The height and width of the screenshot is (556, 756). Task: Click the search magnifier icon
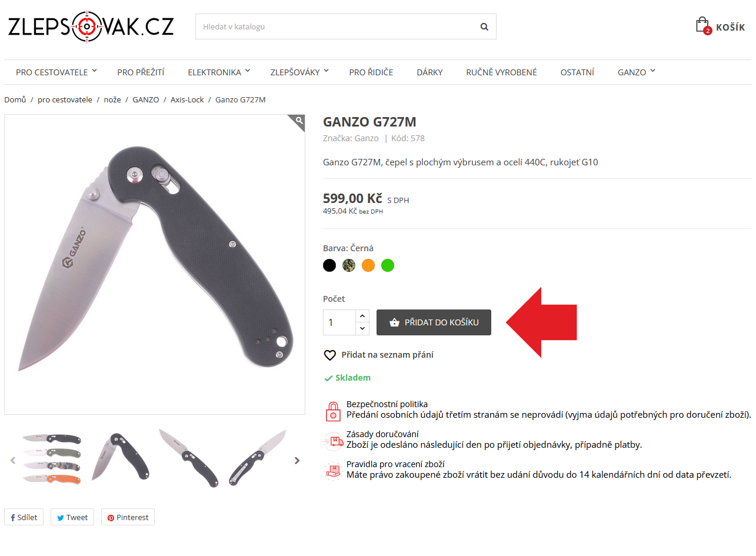[x=484, y=26]
